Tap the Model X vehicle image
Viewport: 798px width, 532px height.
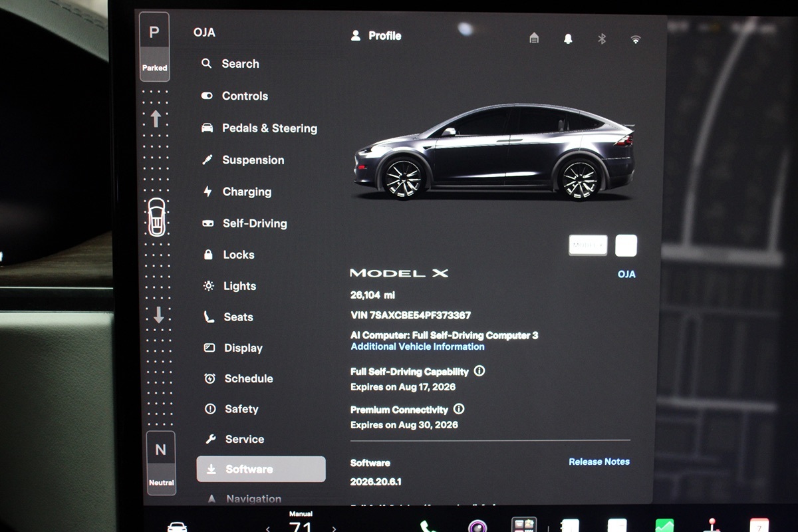point(493,152)
